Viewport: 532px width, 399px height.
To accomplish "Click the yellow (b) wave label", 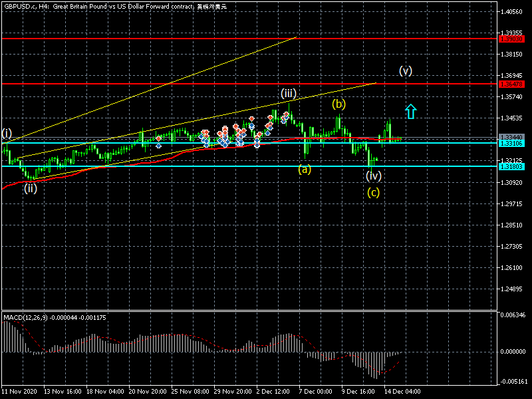I will point(339,104).
